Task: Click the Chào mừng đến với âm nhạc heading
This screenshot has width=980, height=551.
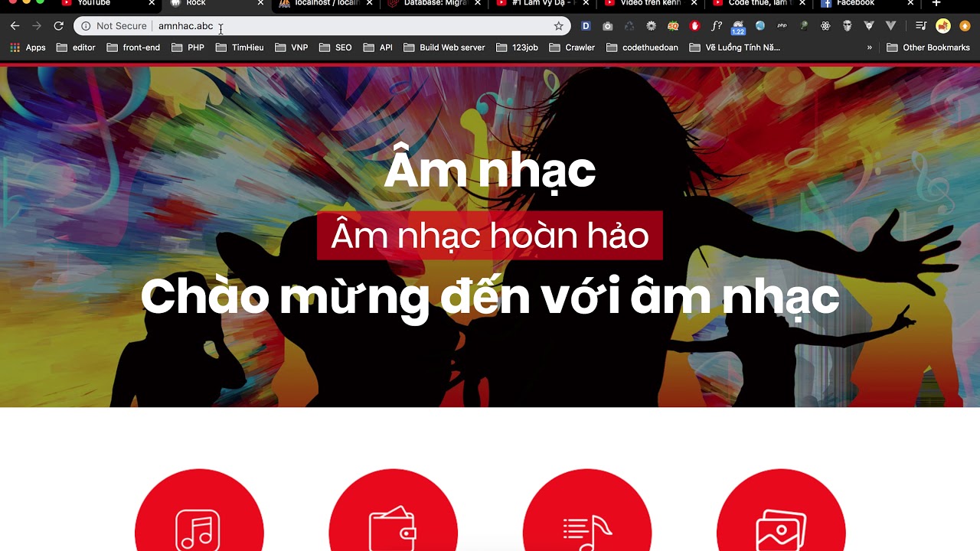Action: 490,297
